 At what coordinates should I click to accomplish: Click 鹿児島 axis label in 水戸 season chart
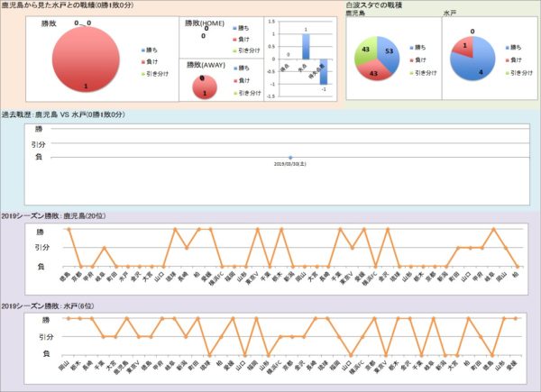(121, 369)
